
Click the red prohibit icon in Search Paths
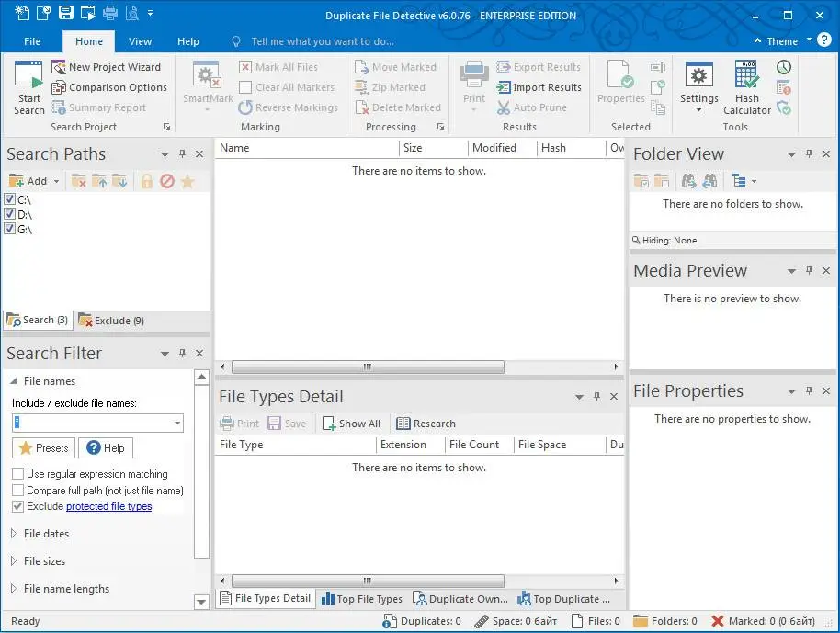[167, 181]
